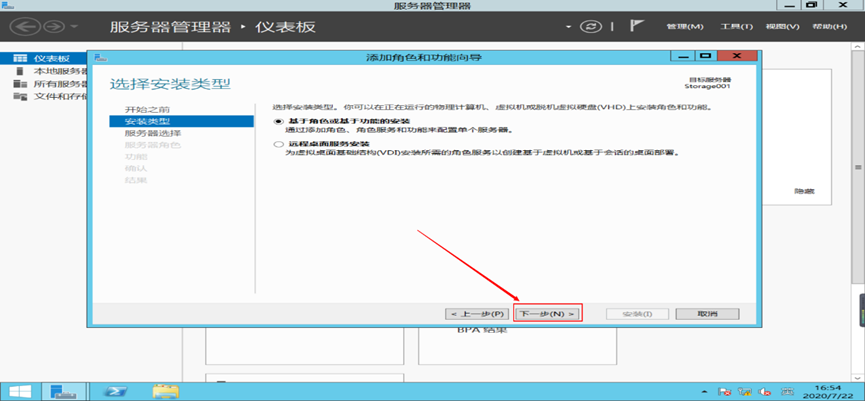Image resolution: width=865 pixels, height=401 pixels.
Task: Open File Explorer from the taskbar
Action: click(165, 391)
